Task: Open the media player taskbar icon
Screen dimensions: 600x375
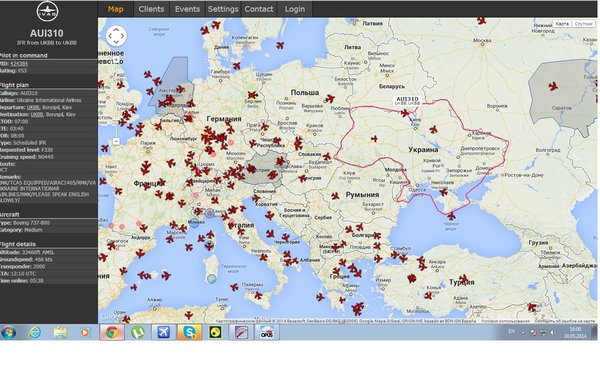Action: 85,332
